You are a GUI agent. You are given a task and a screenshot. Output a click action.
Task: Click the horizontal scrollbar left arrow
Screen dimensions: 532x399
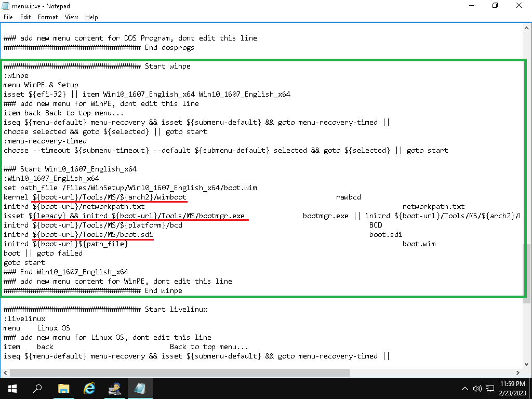coord(5,373)
